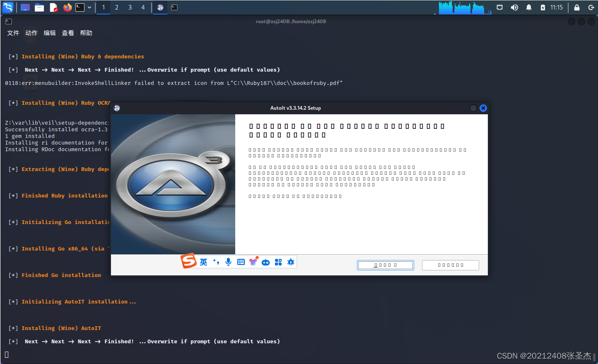The width and height of the screenshot is (598, 364).
Task: Click the Cancel button in AutoIt Setup
Action: [451, 265]
